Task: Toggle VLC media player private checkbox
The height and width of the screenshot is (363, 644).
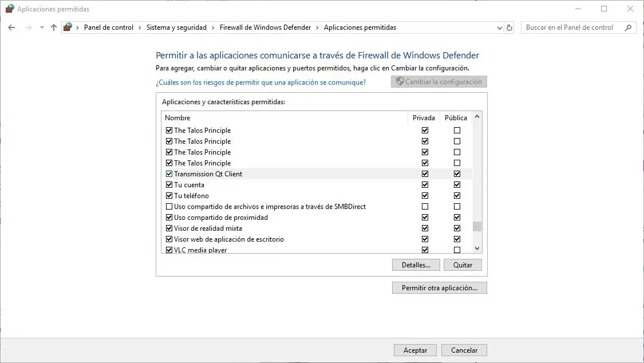Action: 425,250
